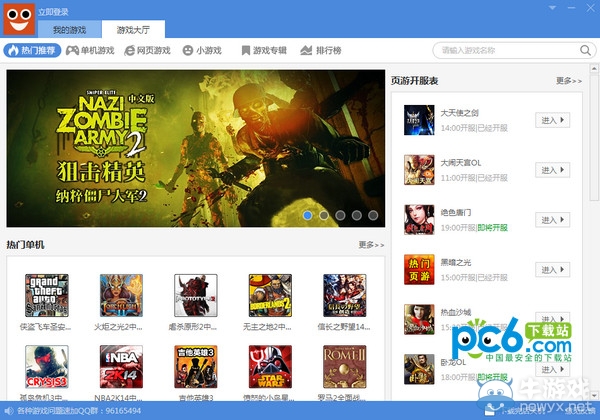Viewport: 600px width, 420px height.
Task: Open the 热门推荐 category
Action: (x=32, y=50)
